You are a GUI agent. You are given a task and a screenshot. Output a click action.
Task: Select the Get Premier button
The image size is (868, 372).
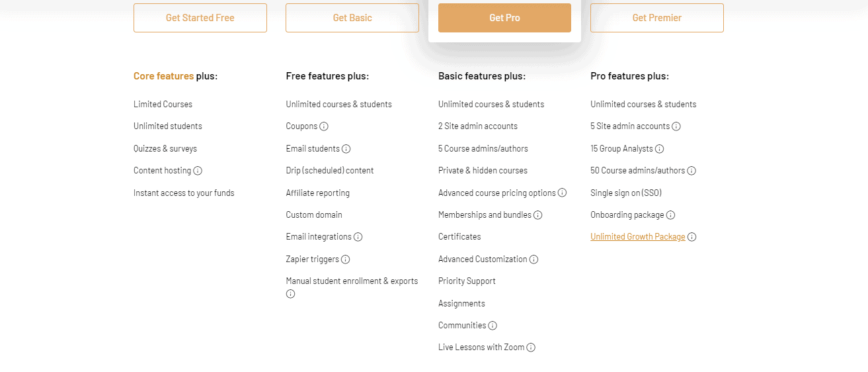656,18
